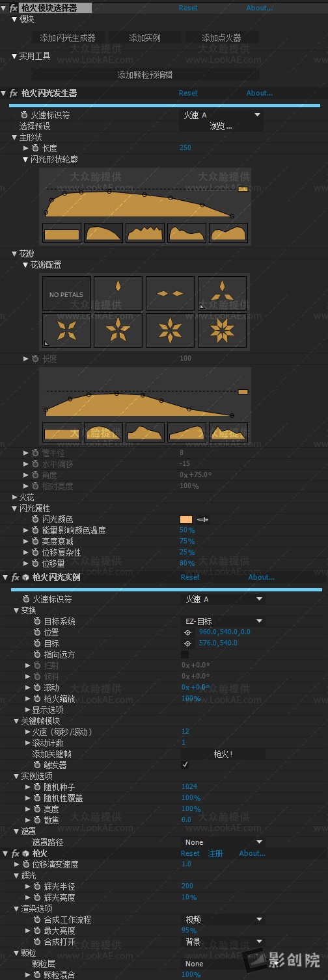The width and height of the screenshot is (328, 980).
Task: Select the two-petal horizontal configuration
Action: point(170,293)
